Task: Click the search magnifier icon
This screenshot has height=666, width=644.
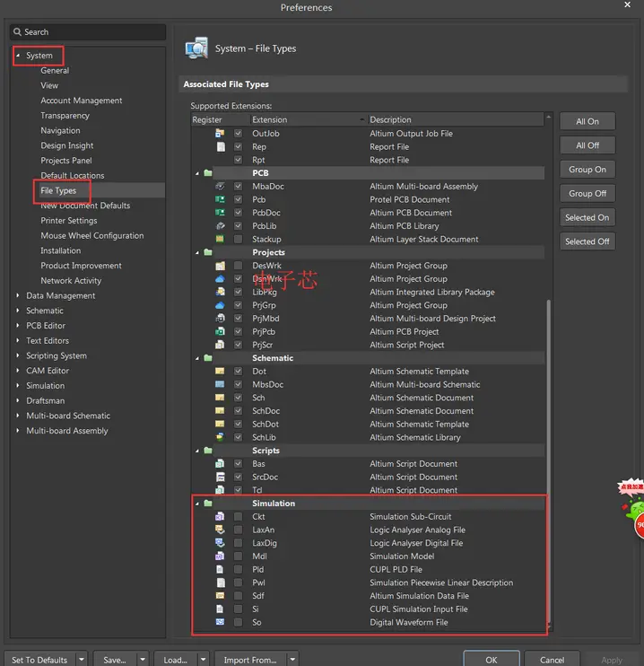Action: [x=17, y=31]
